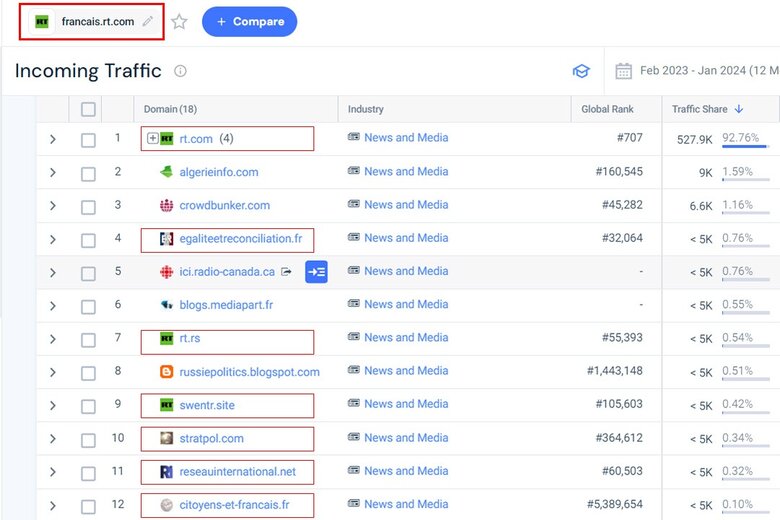This screenshot has width=780, height=520.
Task: Open the egaliteetreconciliation.fr domain link
Action: tap(241, 238)
